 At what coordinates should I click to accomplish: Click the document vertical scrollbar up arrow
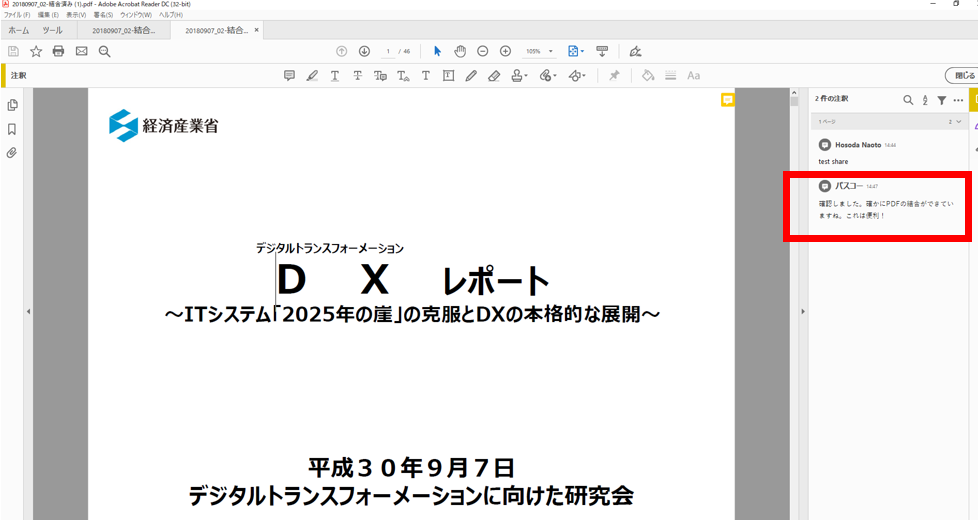click(794, 93)
